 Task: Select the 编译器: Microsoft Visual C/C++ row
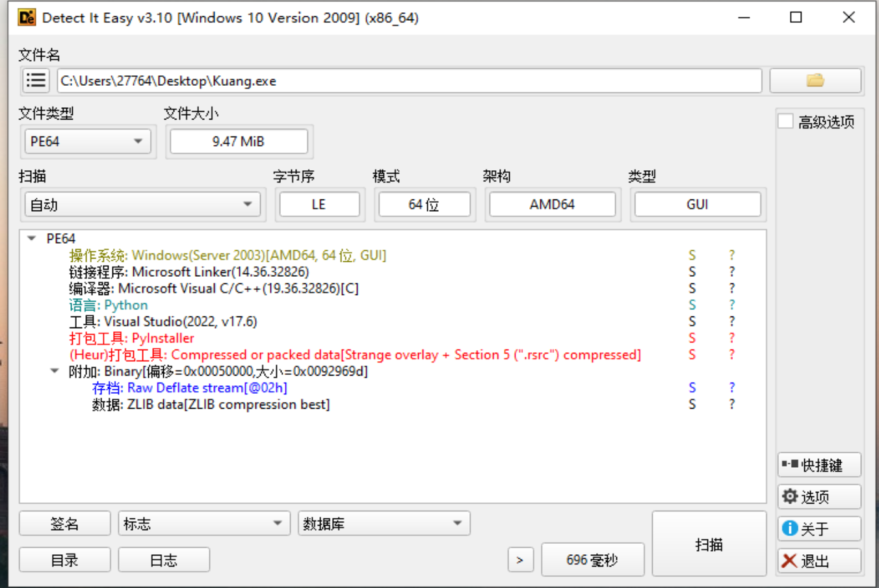pos(214,288)
